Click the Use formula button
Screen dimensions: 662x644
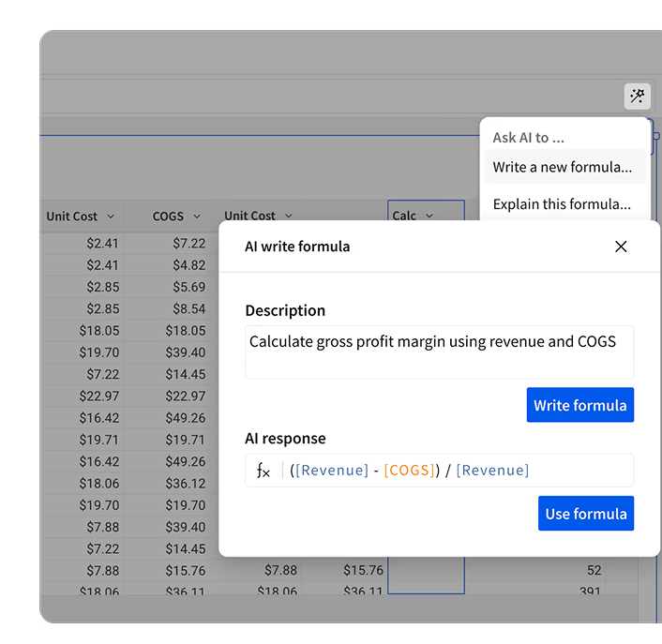pos(585,514)
